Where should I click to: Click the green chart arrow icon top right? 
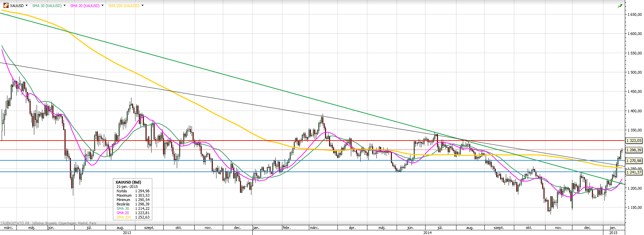pyautogui.click(x=620, y=6)
